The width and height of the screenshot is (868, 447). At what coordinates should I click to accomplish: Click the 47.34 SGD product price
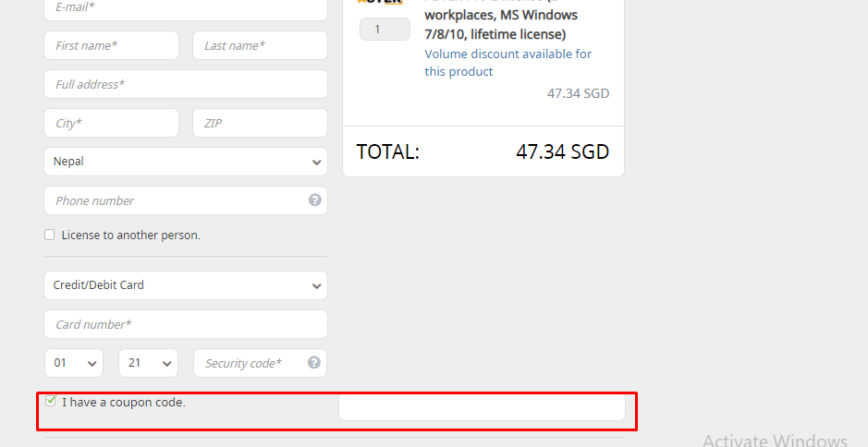coord(578,93)
